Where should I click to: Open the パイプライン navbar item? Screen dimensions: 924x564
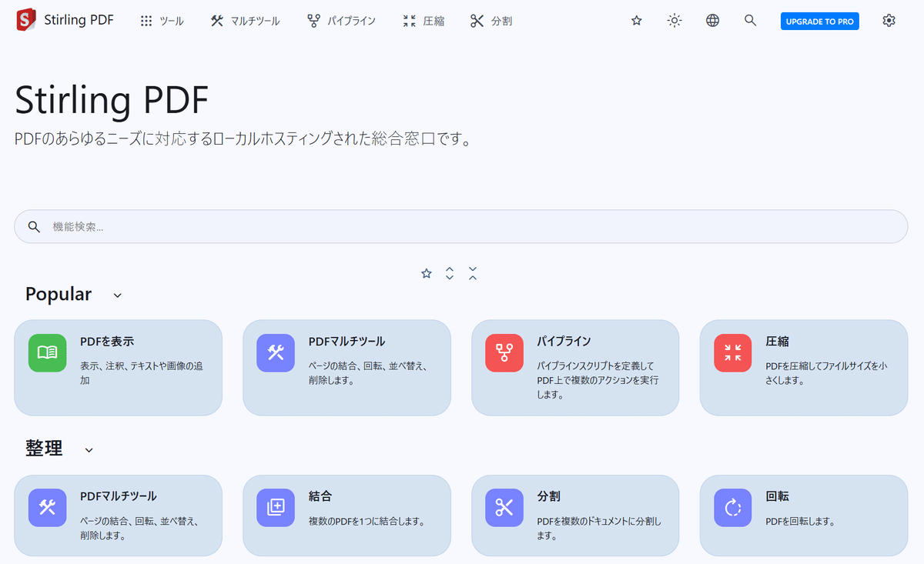[x=341, y=22]
